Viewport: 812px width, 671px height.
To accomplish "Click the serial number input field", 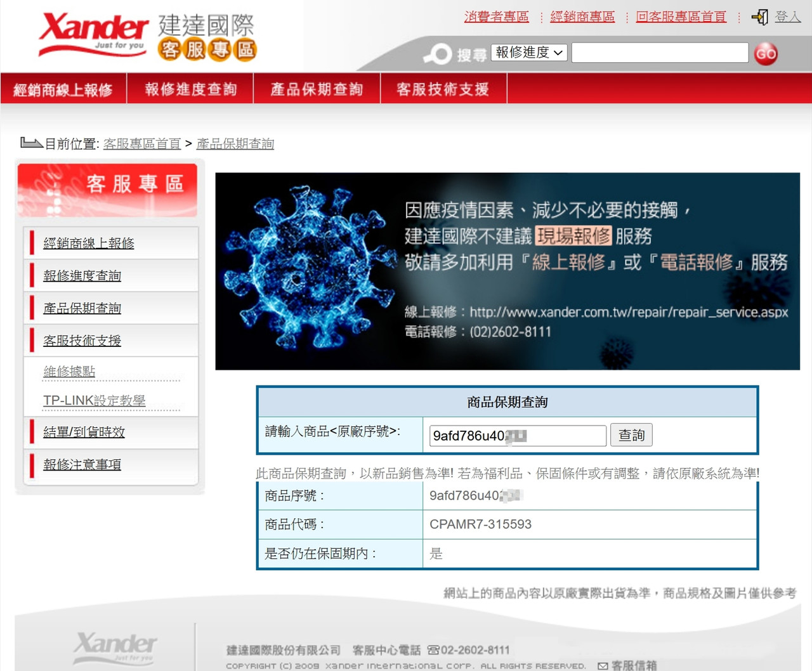I will 518,436.
